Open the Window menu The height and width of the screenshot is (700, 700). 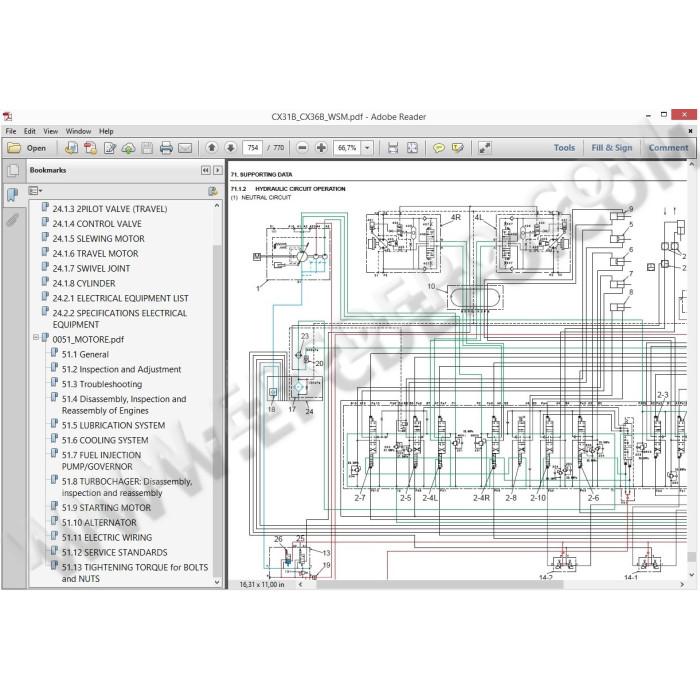78,131
